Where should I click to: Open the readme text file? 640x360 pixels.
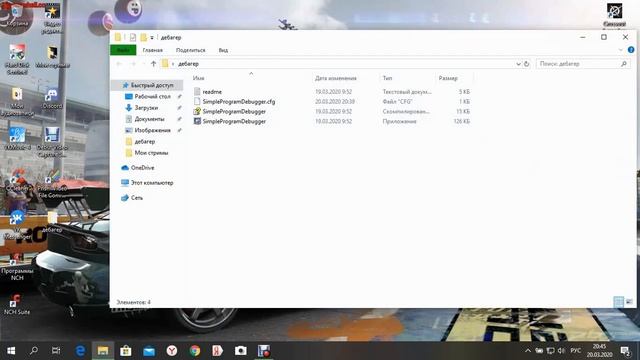click(x=212, y=92)
